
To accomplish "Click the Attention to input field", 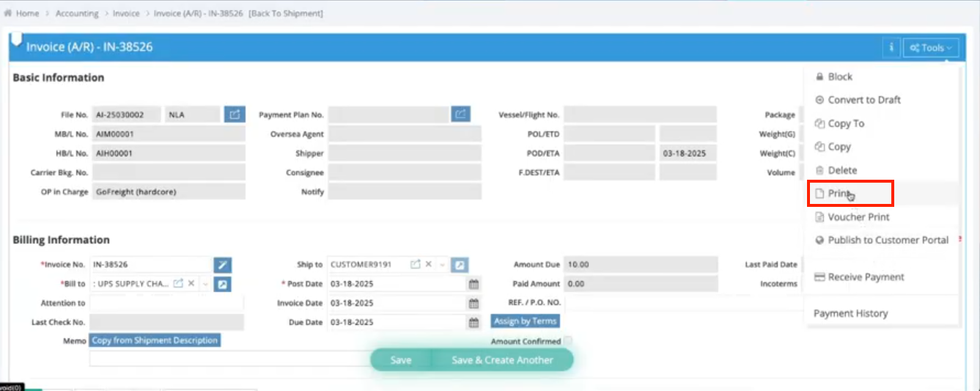I will point(166,303).
